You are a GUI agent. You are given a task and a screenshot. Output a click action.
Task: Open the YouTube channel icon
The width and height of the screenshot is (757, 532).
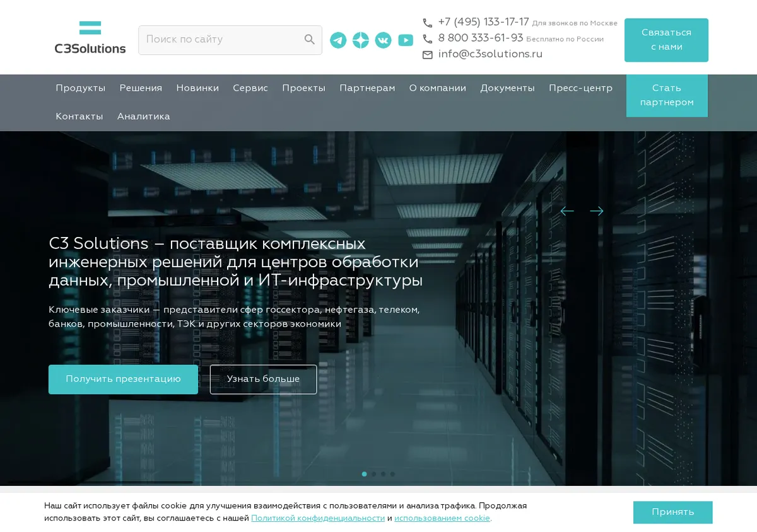click(x=406, y=40)
